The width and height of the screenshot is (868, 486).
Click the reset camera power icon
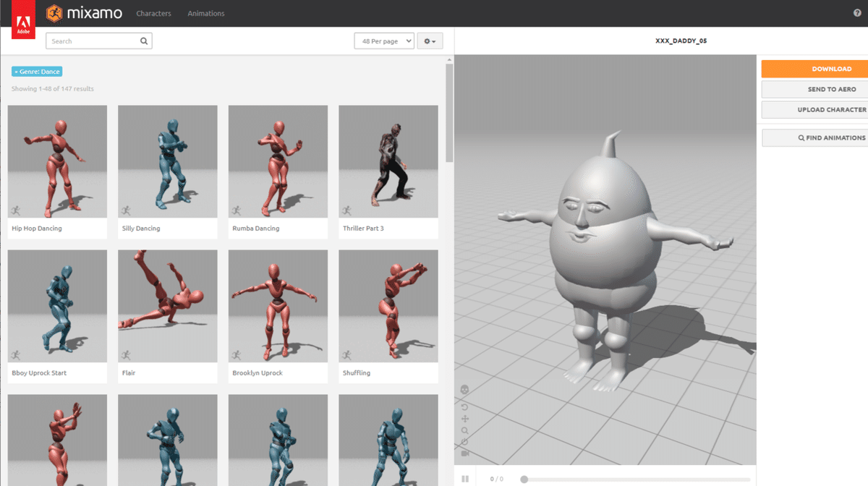pyautogui.click(x=464, y=442)
